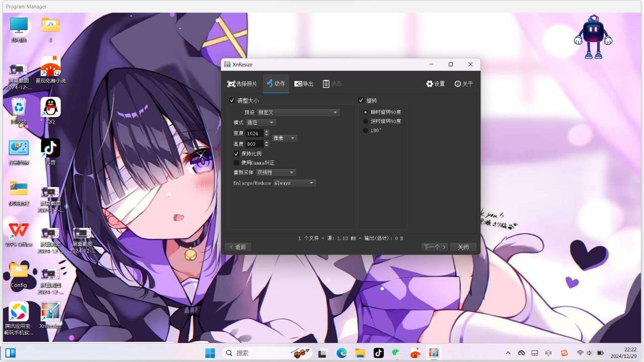
Task: Open the folder named 3 on desktop
Action: pyautogui.click(x=50, y=30)
